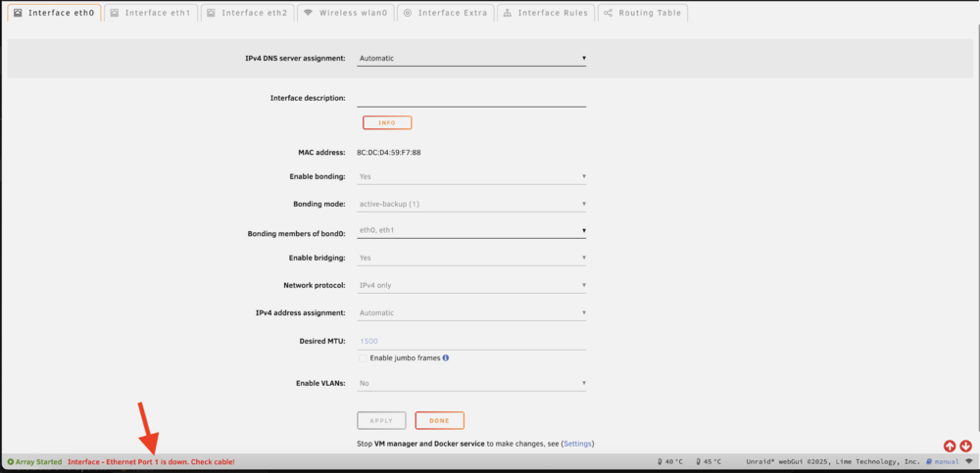Click the INFO button
The image size is (980, 473).
point(387,122)
